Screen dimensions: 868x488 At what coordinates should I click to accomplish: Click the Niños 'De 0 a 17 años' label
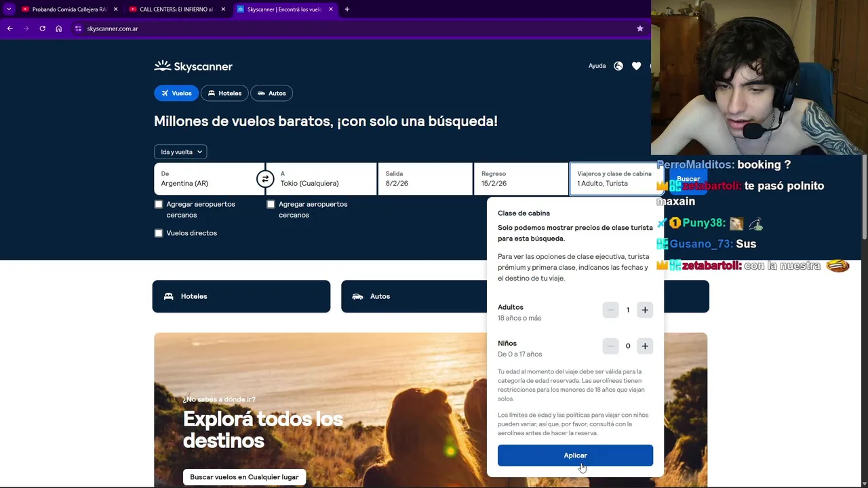point(519,354)
